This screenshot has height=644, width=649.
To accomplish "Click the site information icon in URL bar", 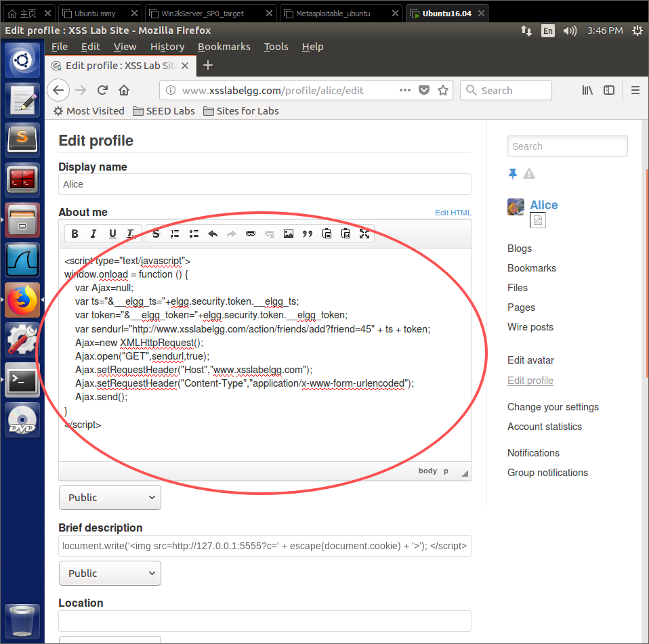I will [x=171, y=90].
